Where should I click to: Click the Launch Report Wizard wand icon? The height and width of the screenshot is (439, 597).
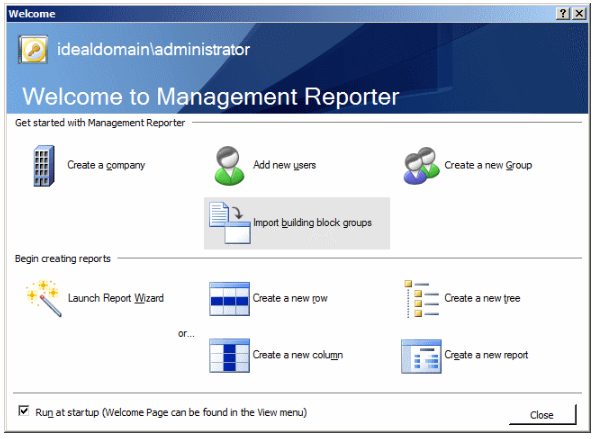click(43, 299)
